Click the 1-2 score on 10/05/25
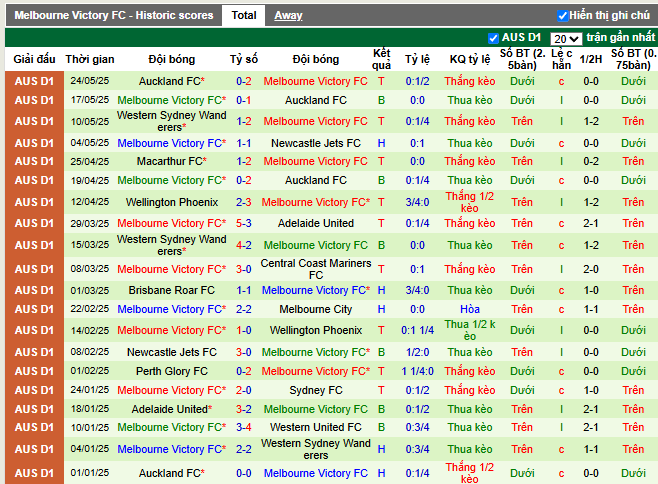This screenshot has width=658, height=484. tap(243, 121)
